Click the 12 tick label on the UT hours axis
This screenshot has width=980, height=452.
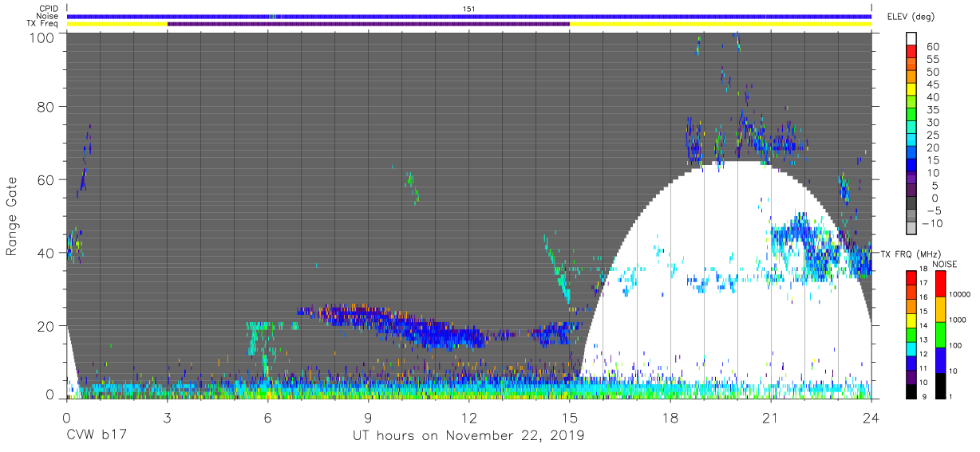click(469, 418)
